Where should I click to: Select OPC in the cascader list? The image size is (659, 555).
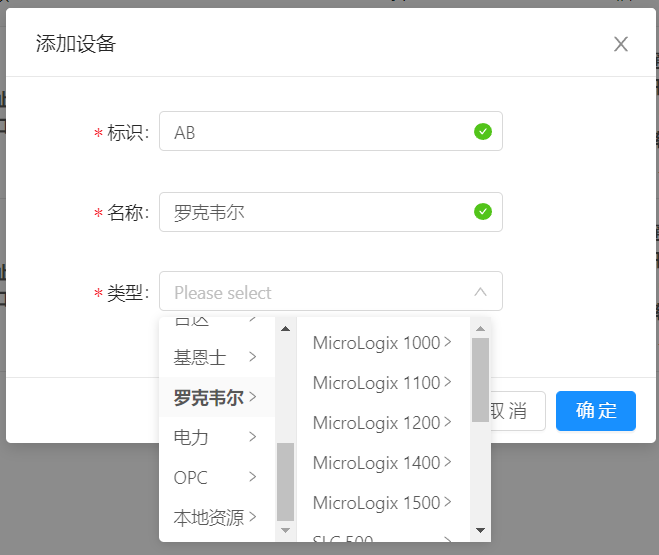[x=217, y=477]
